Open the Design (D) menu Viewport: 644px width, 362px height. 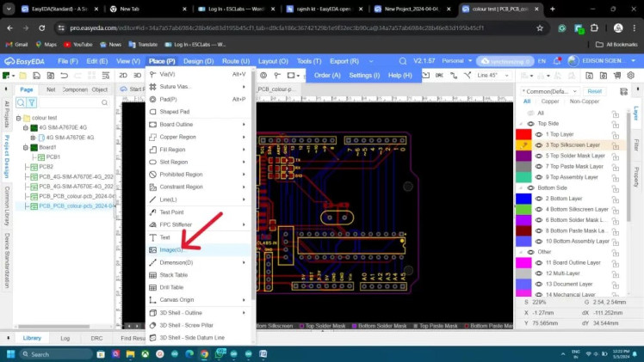tap(198, 61)
